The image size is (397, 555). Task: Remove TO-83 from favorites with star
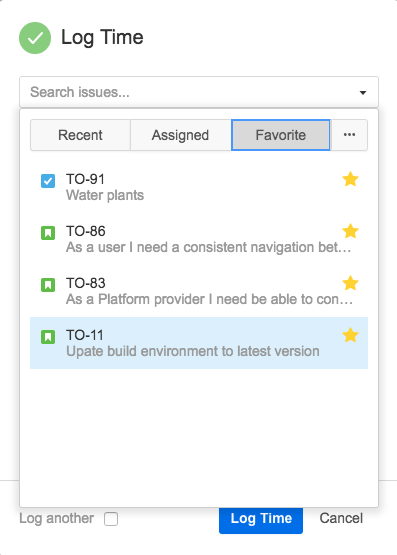(350, 283)
